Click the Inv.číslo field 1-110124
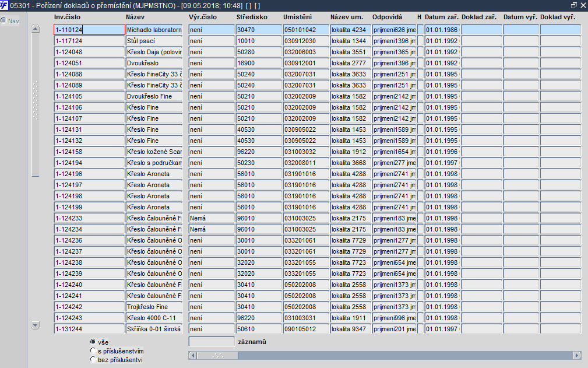The height and width of the screenshot is (368, 588). tap(89, 30)
